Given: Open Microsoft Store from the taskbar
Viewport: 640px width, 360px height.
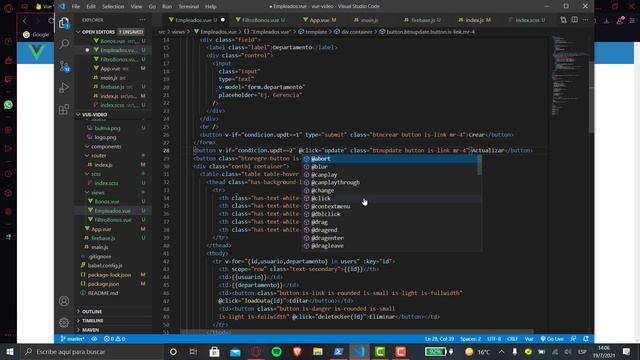Looking at the screenshot, I should pos(214,351).
